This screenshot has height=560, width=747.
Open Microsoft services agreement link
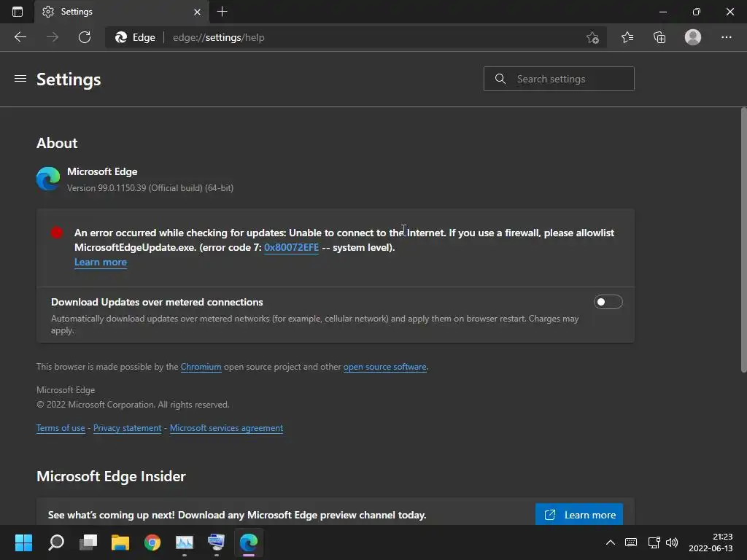tap(226, 428)
